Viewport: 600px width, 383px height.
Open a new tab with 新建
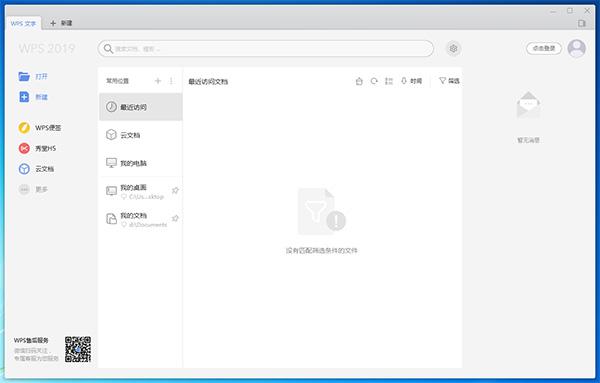click(x=61, y=23)
